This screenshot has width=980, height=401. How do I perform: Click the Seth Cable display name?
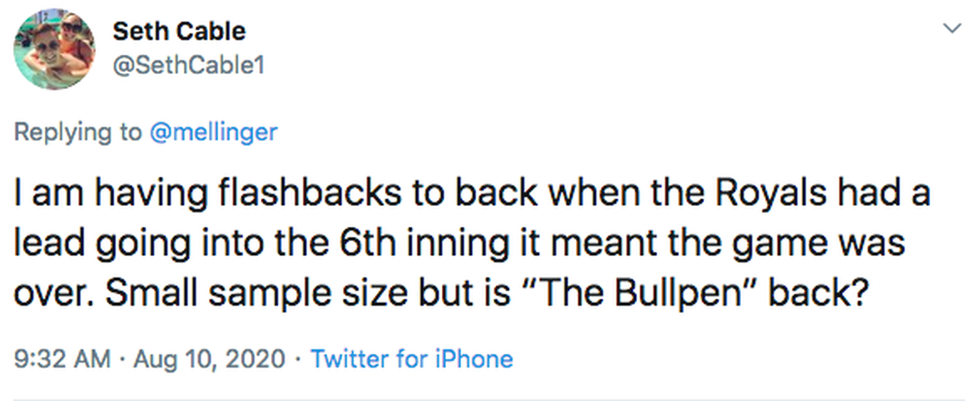pos(179,32)
